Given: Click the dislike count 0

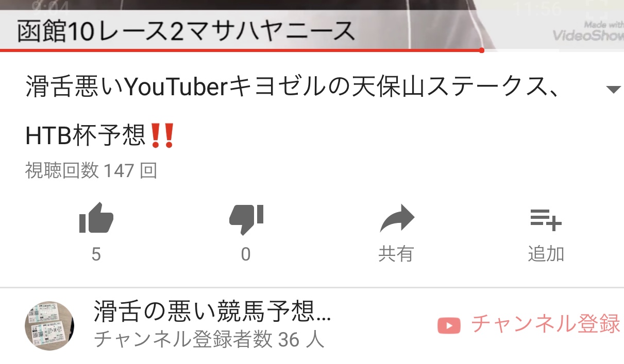Looking at the screenshot, I should pos(246,254).
